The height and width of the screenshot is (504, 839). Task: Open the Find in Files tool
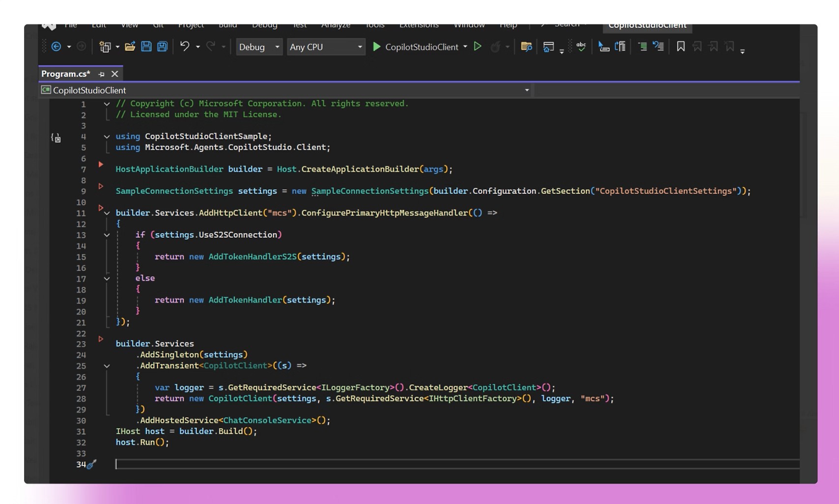[526, 47]
